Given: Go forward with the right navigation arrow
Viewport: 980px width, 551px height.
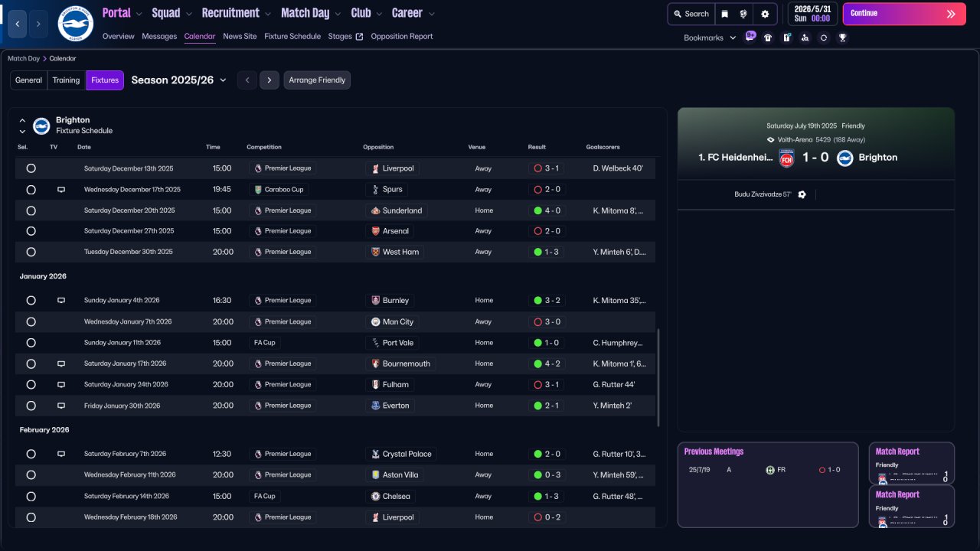Looking at the screenshot, I should [x=38, y=24].
